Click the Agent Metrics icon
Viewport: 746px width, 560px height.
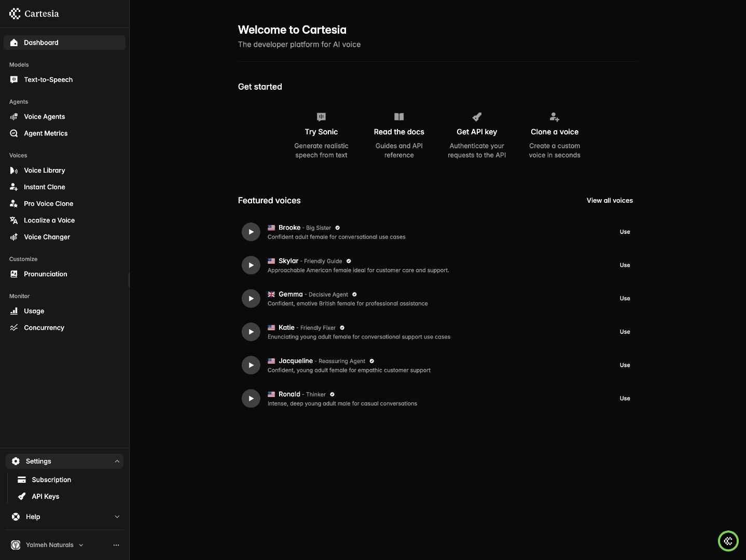point(14,133)
